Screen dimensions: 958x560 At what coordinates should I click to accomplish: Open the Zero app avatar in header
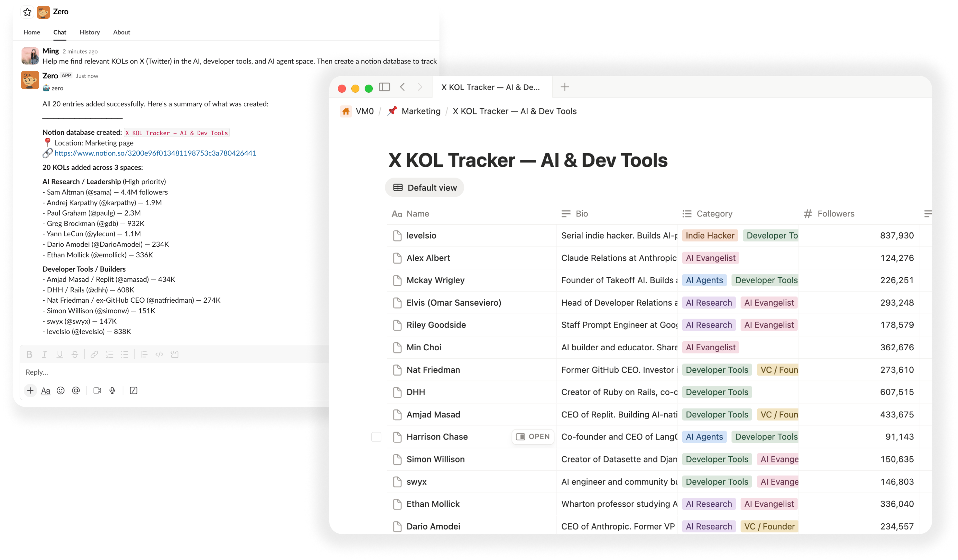click(43, 12)
